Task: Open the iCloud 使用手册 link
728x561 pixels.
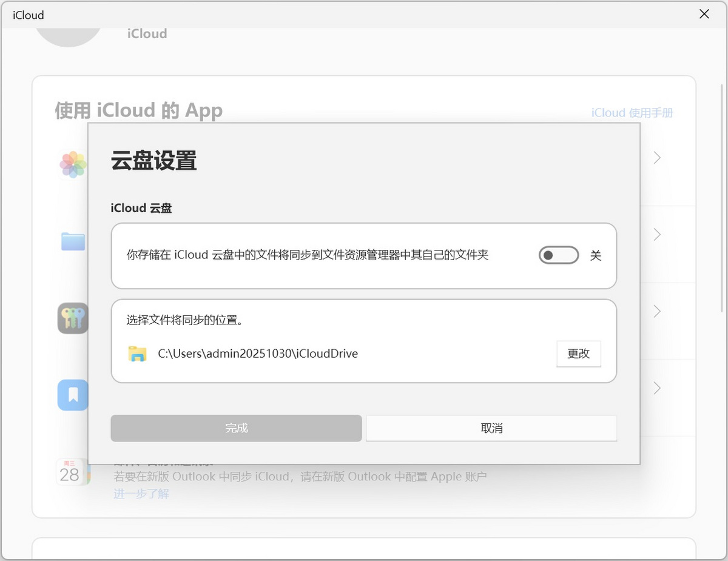Action: click(x=633, y=113)
